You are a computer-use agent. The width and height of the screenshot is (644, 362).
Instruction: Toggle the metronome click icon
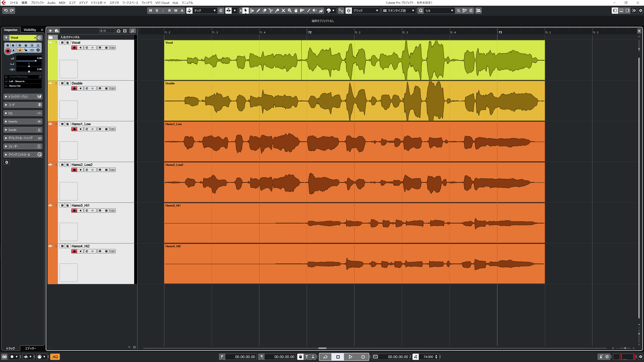pos(601,357)
